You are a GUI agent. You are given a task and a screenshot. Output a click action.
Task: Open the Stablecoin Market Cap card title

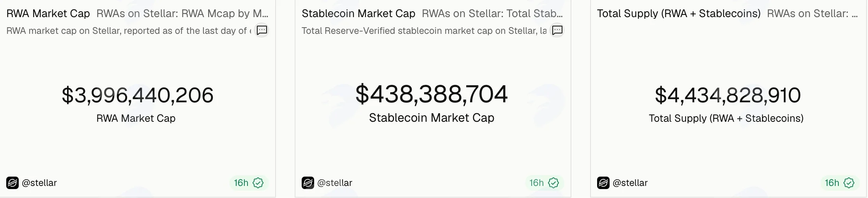tap(359, 14)
